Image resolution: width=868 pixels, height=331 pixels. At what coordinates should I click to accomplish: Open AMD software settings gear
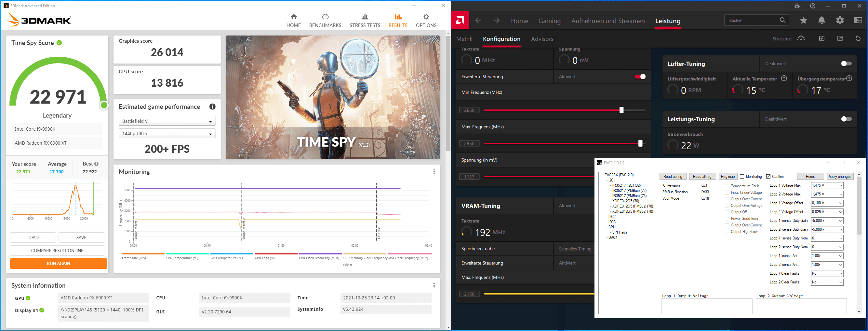tap(840, 21)
